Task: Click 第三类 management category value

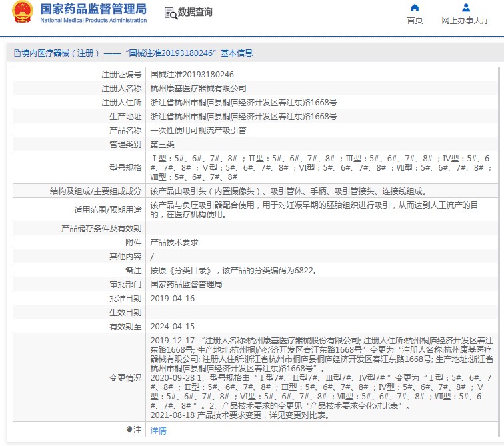Action: 162,145
